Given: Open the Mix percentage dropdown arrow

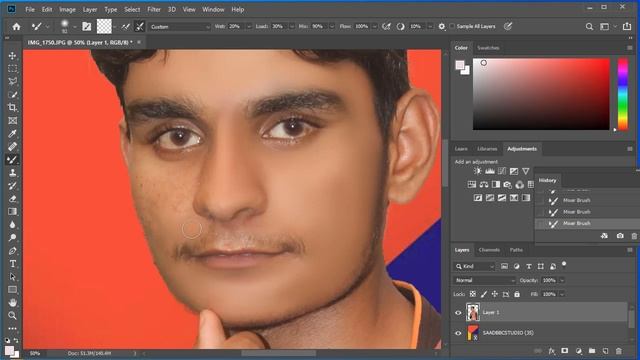Looking at the screenshot, I should coord(331,27).
